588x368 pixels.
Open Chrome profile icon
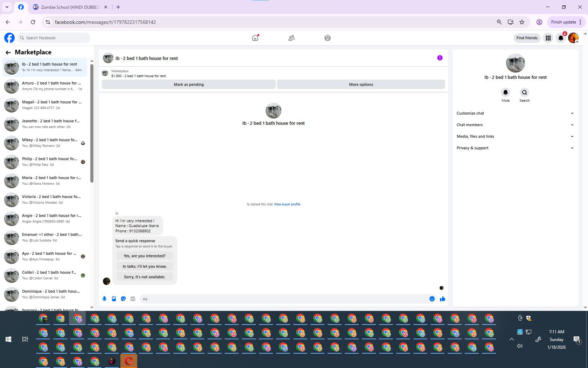tap(539, 22)
